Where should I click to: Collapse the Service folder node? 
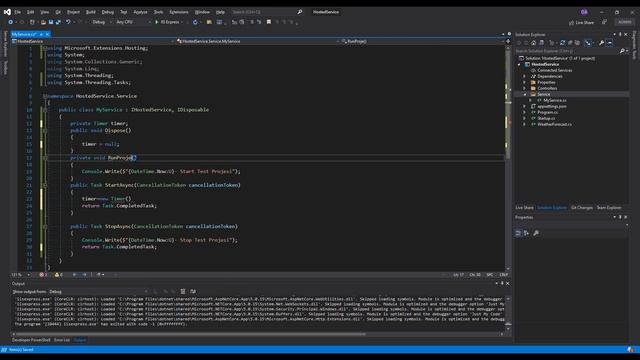click(525, 94)
